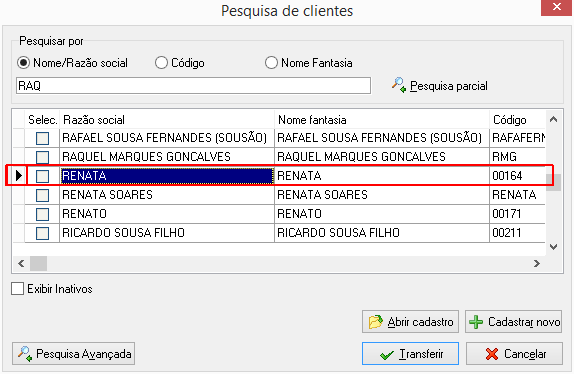Click the vertical scrollbar thumb
Viewport: 574px width, 374px height.
click(554, 182)
